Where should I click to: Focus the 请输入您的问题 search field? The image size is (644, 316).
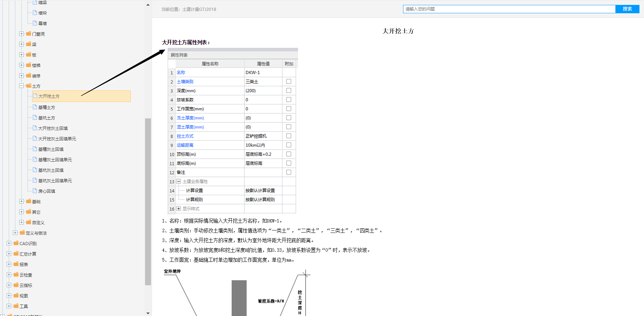[509, 9]
